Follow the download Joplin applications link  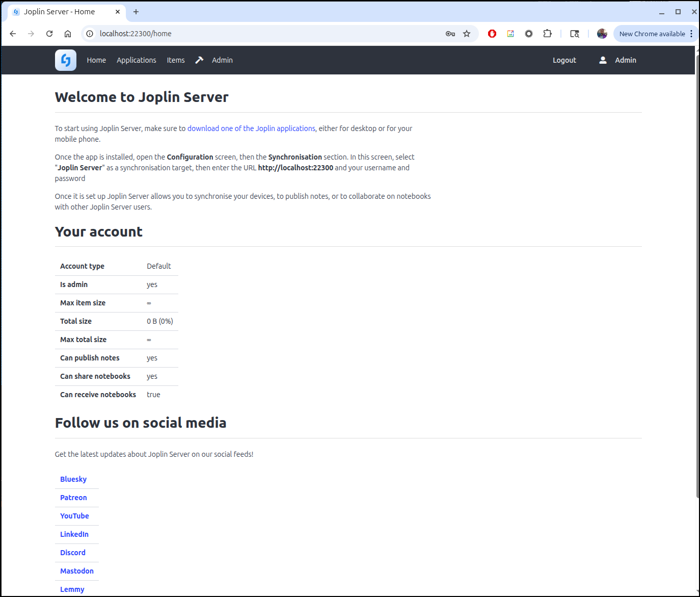click(x=251, y=128)
